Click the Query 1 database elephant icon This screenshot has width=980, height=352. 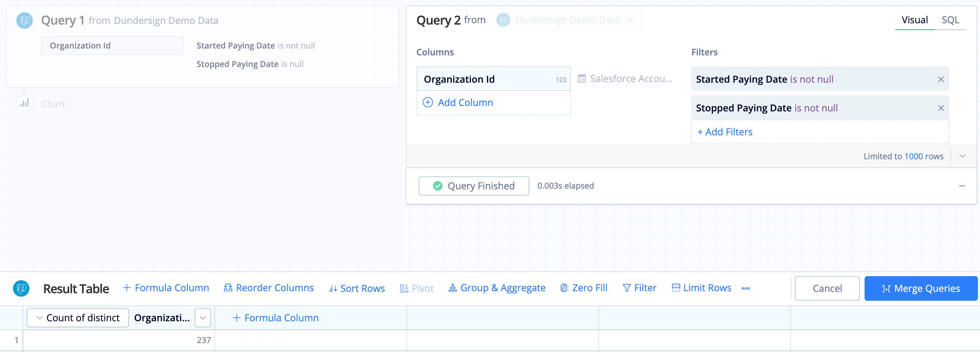click(x=24, y=21)
